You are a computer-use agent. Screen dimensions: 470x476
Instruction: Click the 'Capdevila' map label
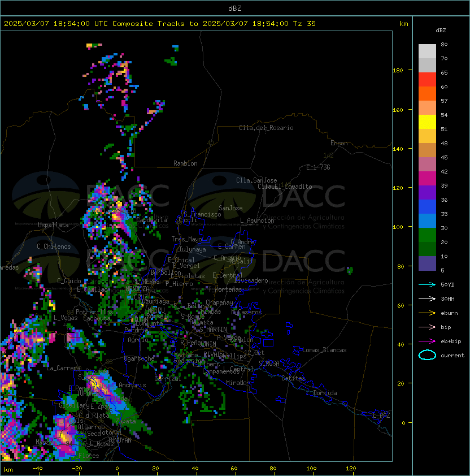click(x=152, y=219)
